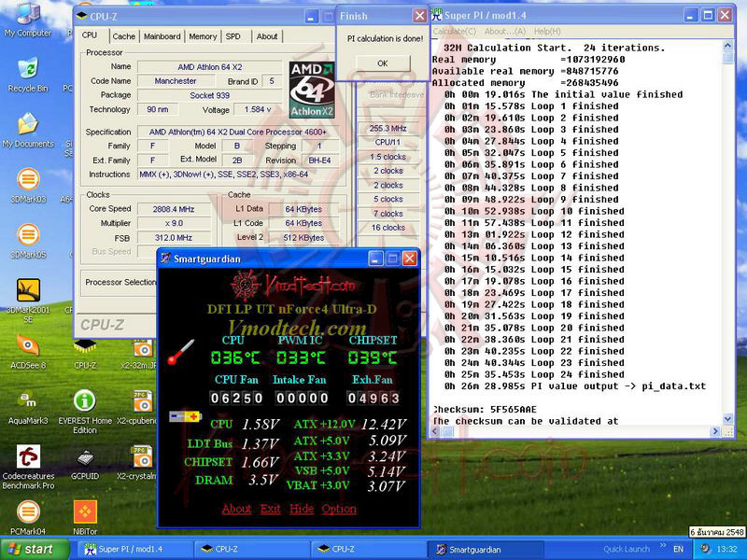The image size is (747, 560).
Task: Click the down arrow of Super PI vertical scrollbar
Action: tap(727, 418)
